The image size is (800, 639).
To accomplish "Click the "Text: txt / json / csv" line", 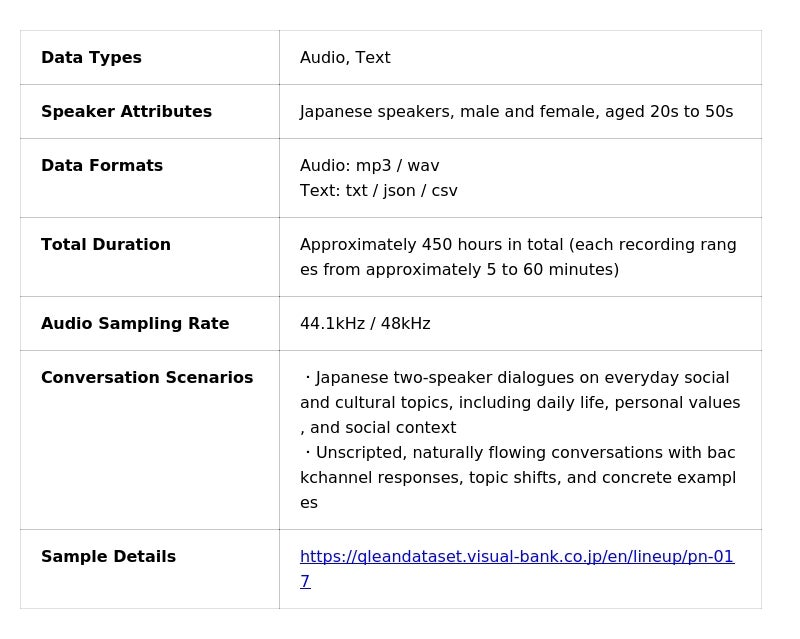I will click(x=378, y=191).
